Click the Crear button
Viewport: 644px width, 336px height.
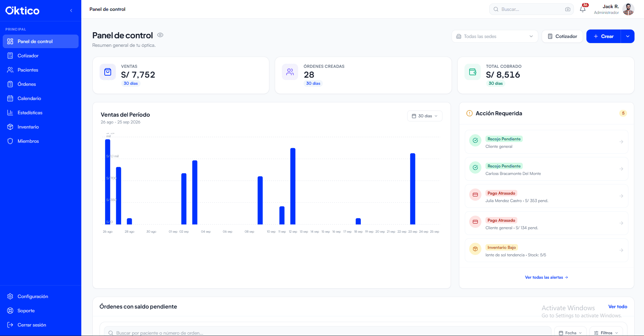tap(604, 36)
